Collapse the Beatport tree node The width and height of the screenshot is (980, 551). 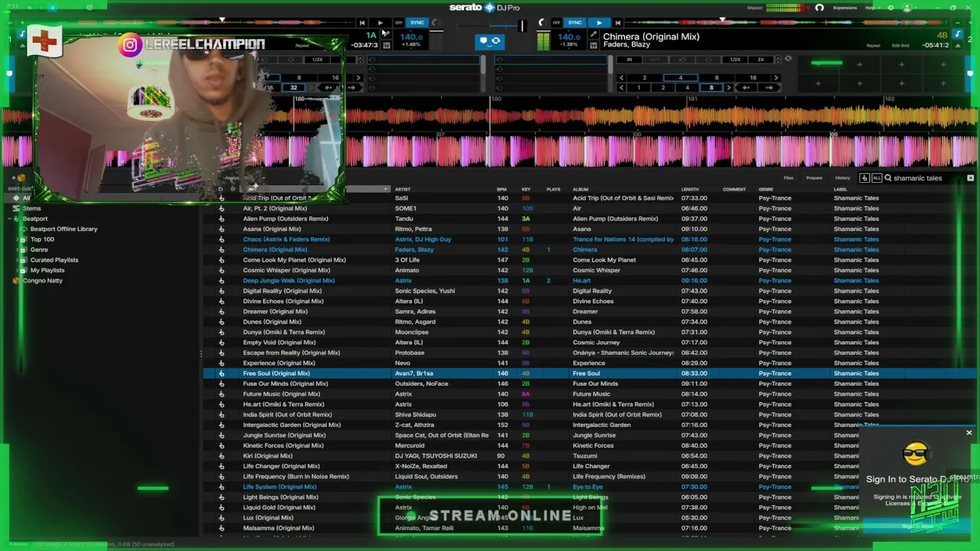[x=8, y=219]
